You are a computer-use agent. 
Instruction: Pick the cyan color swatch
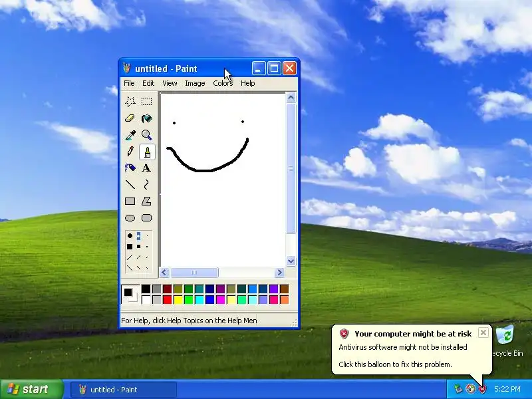pyautogui.click(x=199, y=300)
